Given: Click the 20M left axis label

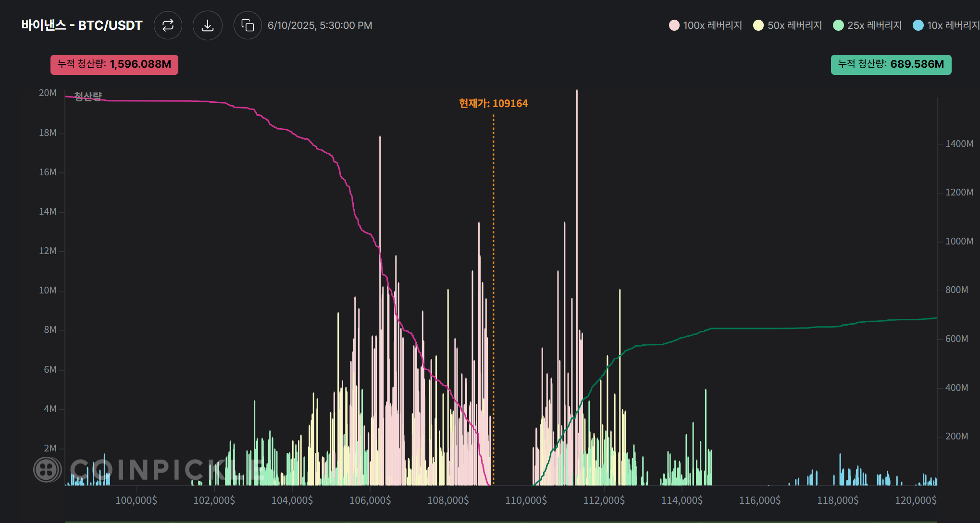Looking at the screenshot, I should tap(48, 93).
